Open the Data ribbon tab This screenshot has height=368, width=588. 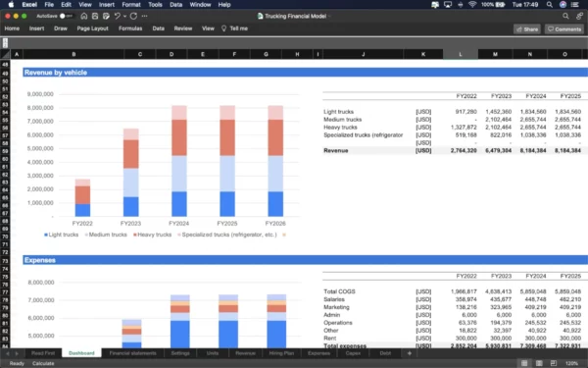158,28
